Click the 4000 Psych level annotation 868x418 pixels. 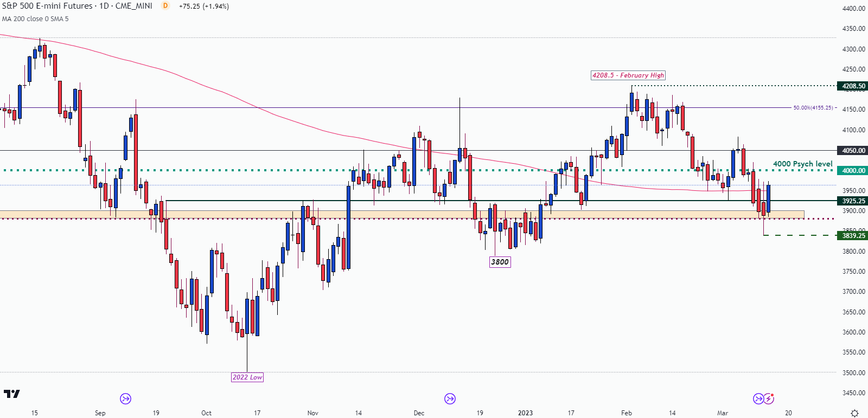(x=802, y=164)
